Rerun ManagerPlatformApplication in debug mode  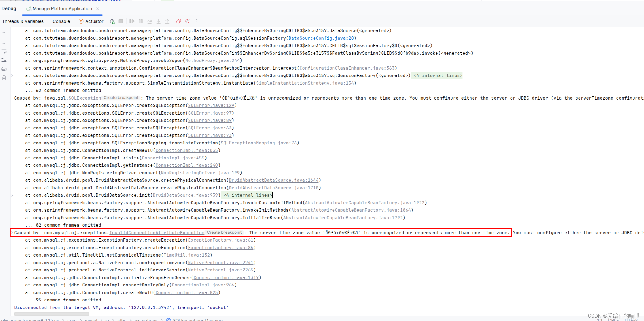tap(112, 21)
